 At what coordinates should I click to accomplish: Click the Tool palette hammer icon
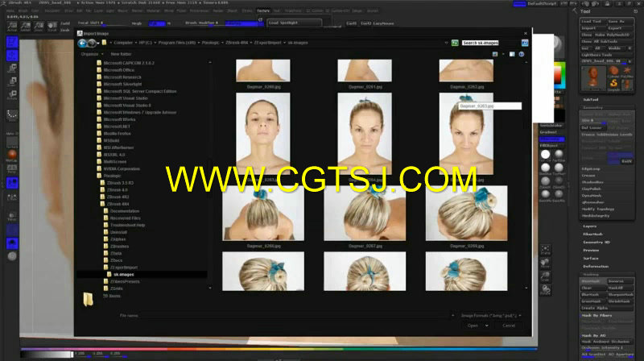[575, 11]
